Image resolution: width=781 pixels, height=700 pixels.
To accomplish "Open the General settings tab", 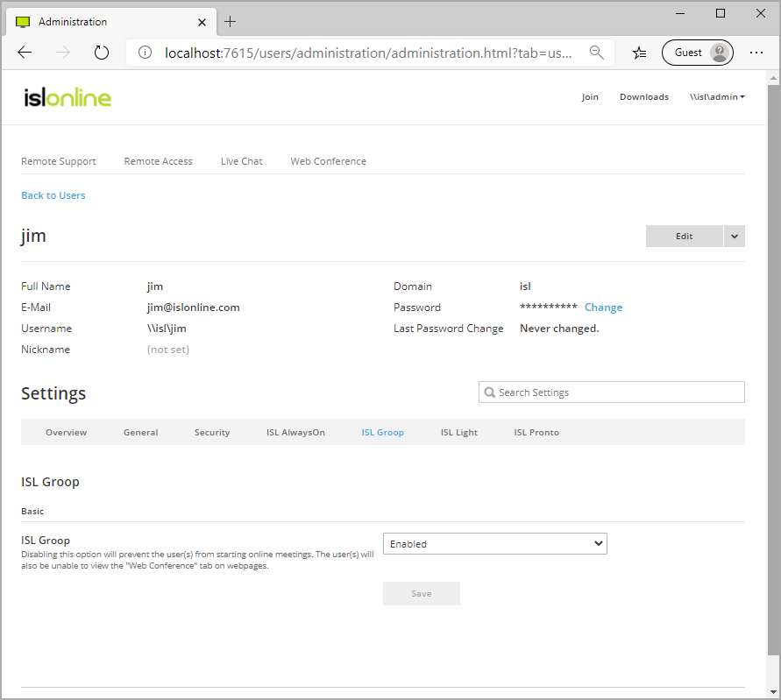I will click(140, 432).
